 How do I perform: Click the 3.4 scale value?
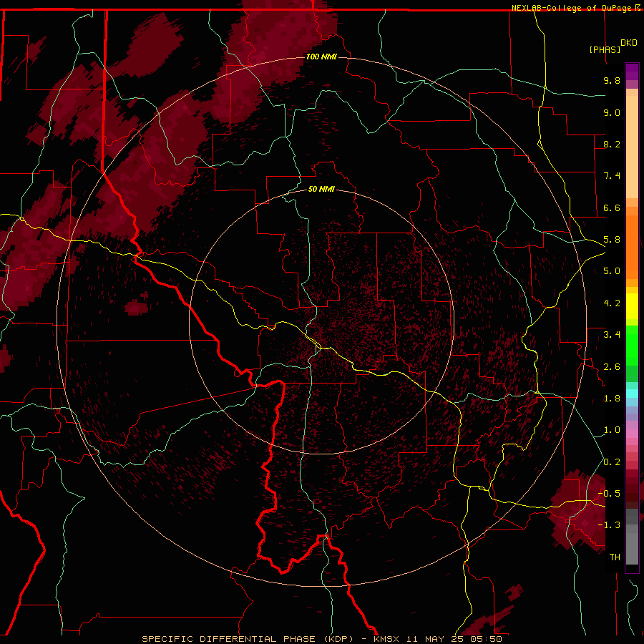[x=612, y=335]
